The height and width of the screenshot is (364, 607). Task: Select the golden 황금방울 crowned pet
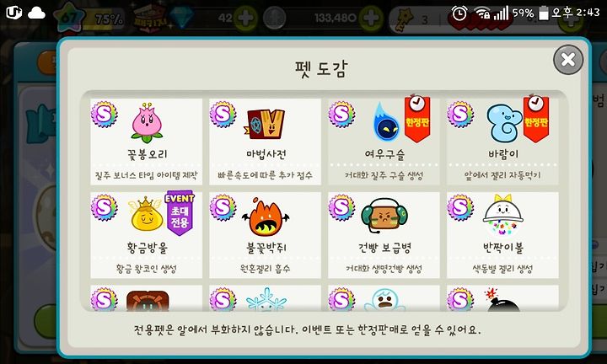point(147,235)
